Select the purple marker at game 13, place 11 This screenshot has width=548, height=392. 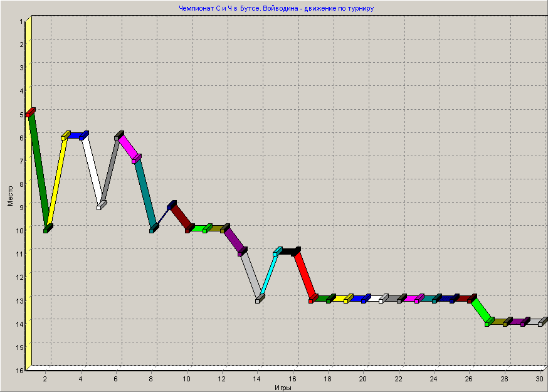tap(243, 252)
